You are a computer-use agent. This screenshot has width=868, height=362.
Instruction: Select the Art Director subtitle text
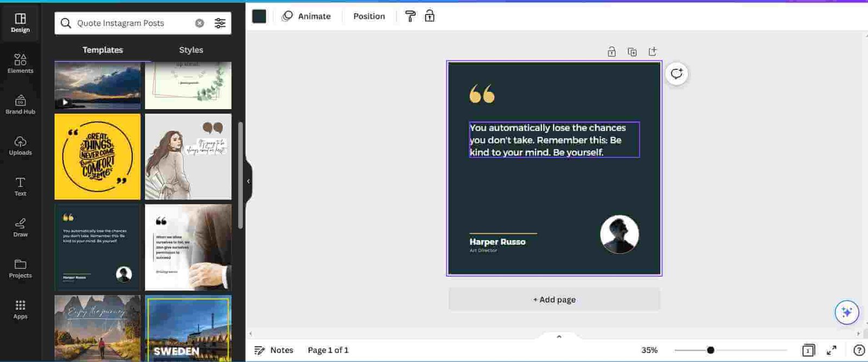click(x=483, y=251)
